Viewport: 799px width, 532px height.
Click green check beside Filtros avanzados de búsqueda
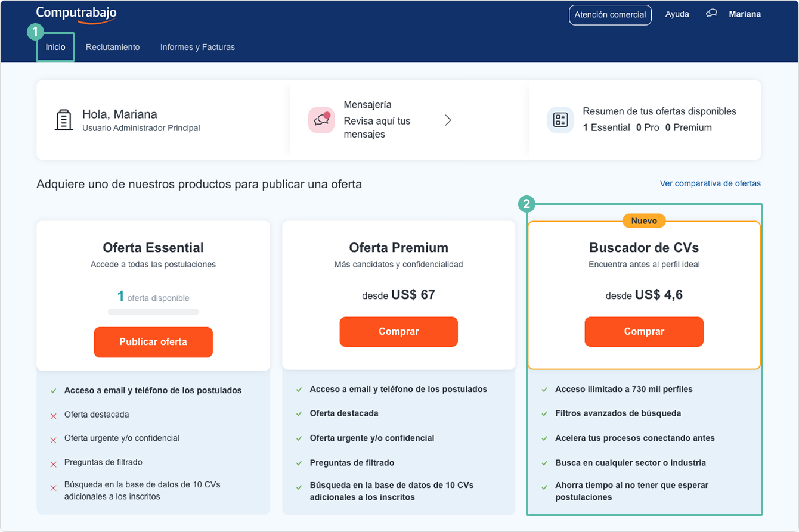(x=544, y=413)
